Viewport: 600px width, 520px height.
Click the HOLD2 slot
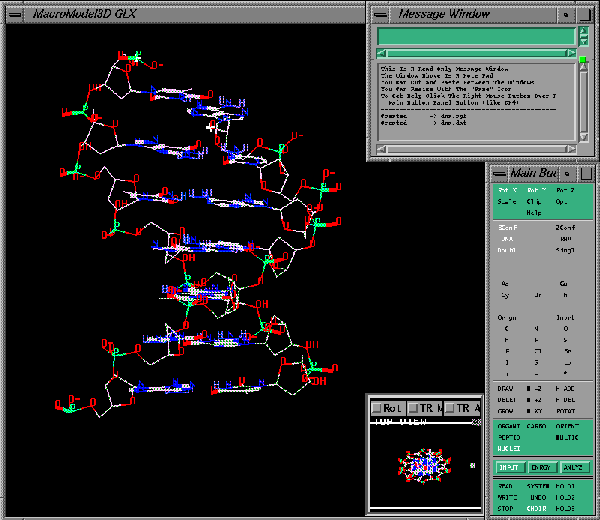[565, 498]
